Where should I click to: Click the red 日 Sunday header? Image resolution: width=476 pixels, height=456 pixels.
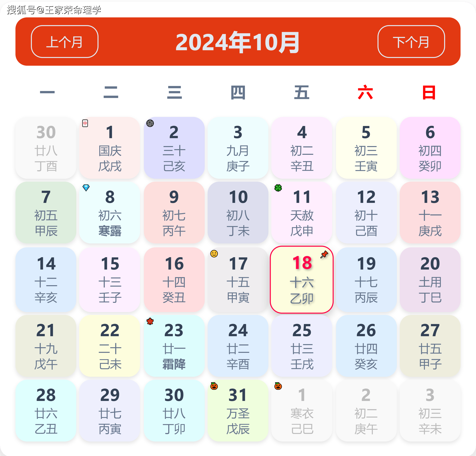point(429,92)
